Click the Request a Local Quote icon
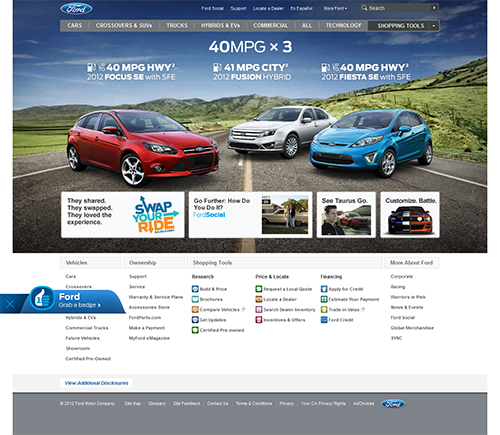The image size is (500, 435). 259,289
